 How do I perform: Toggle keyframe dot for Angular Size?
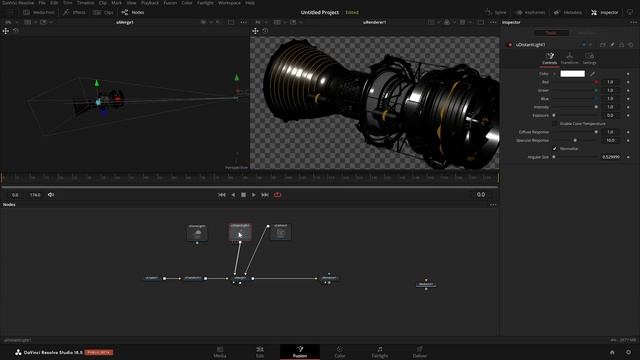click(628, 157)
